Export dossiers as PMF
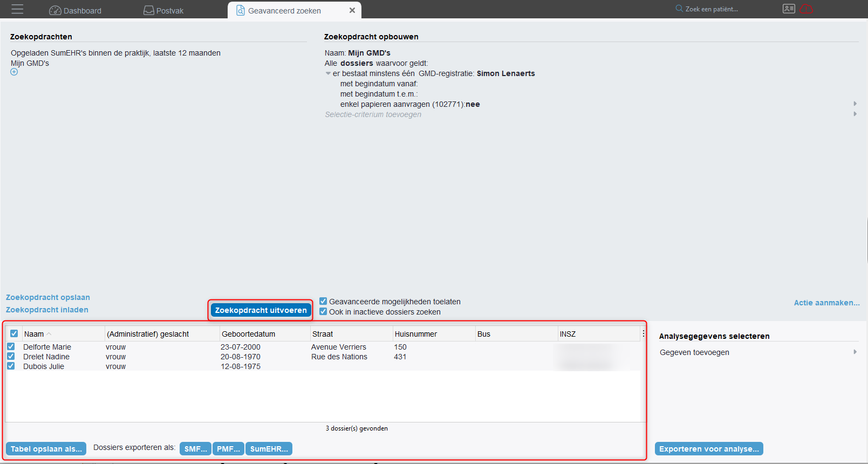Screen dimensions: 868x464 228,449
